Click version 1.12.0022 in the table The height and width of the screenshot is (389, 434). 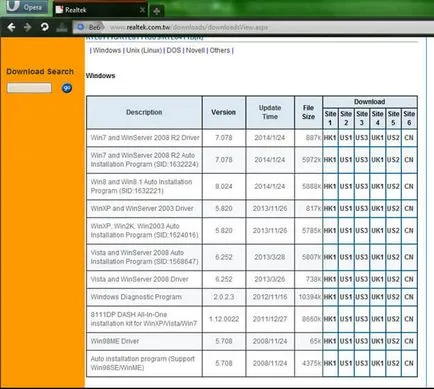tap(224, 319)
